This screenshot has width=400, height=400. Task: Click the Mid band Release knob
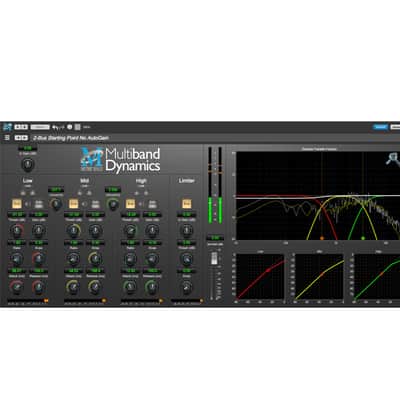click(95, 287)
